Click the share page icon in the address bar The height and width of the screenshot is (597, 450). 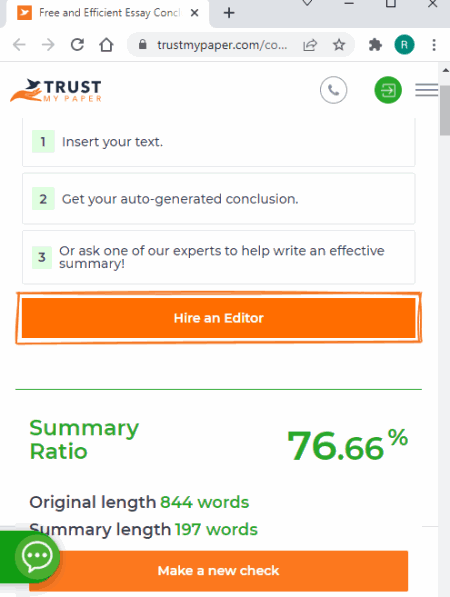tap(310, 45)
